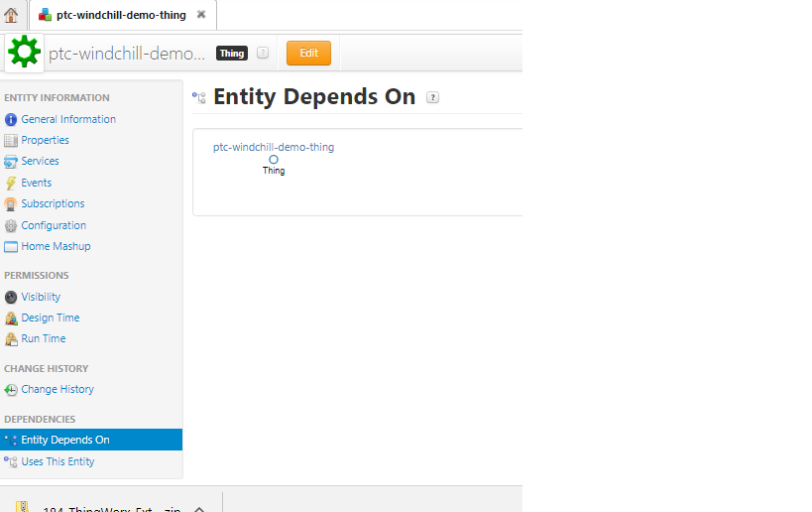
Task: Click the ENTITY INFORMATION section header
Action: pos(57,98)
